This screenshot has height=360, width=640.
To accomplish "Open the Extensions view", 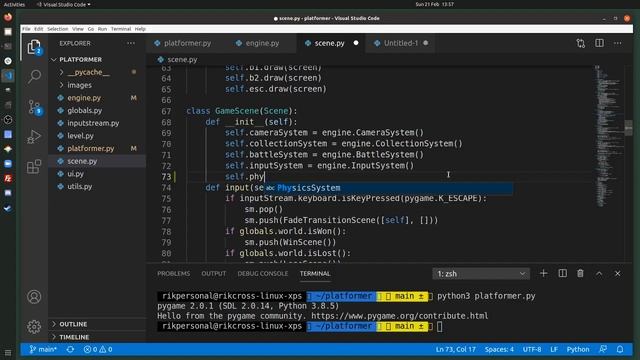I will pos(34,166).
